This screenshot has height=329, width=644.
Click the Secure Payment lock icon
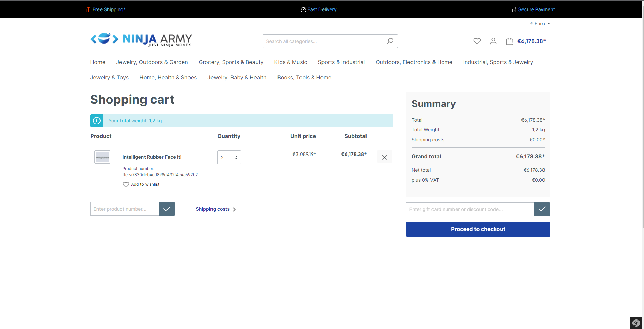click(x=514, y=9)
